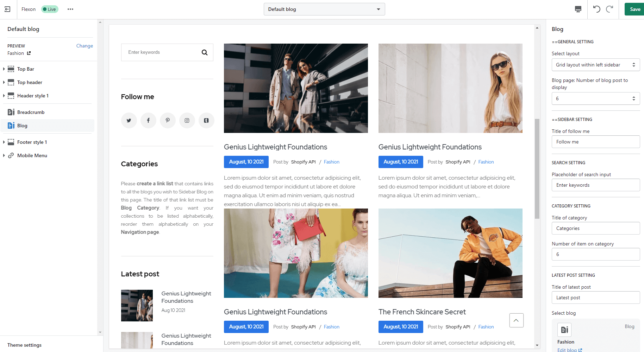
Task: Click the Save button
Action: click(634, 9)
